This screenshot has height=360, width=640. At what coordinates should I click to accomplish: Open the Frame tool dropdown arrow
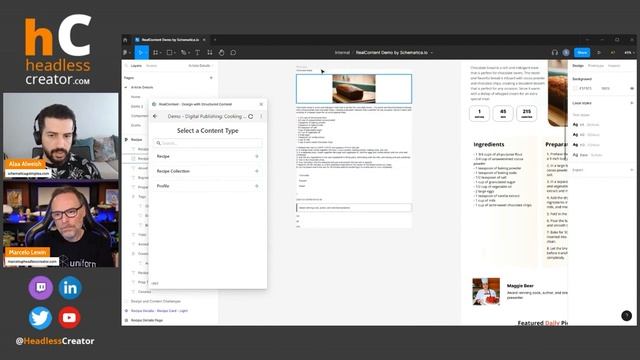160,53
